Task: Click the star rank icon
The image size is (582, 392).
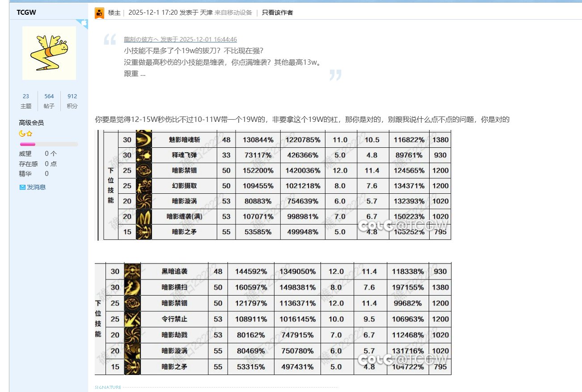Action: coord(29,133)
